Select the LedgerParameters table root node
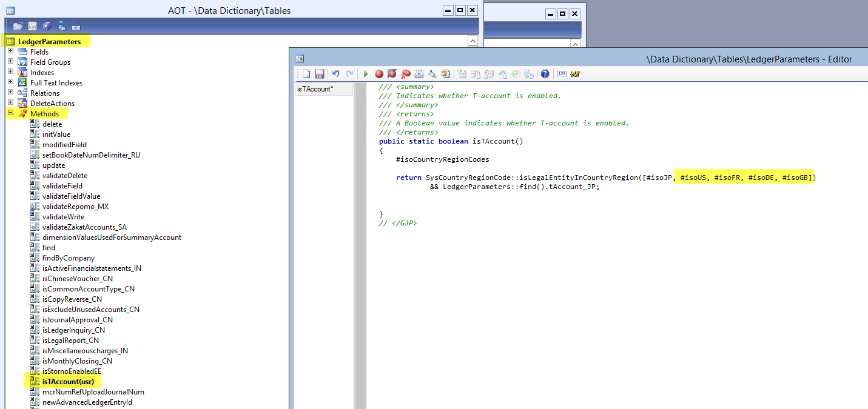The height and width of the screenshot is (409, 868). (x=49, y=42)
